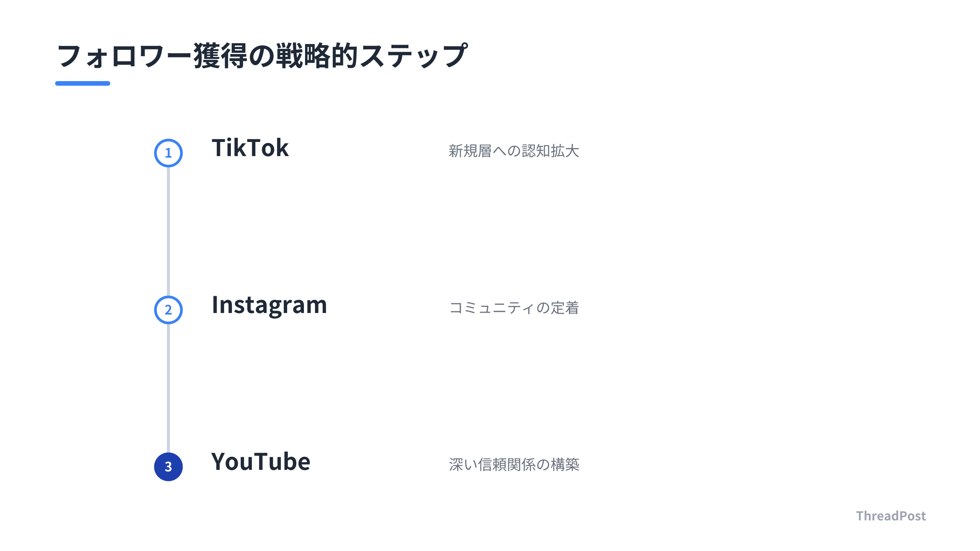Click timeline line between steps 1 and 2
The width and height of the screenshot is (980, 551).
point(168,231)
